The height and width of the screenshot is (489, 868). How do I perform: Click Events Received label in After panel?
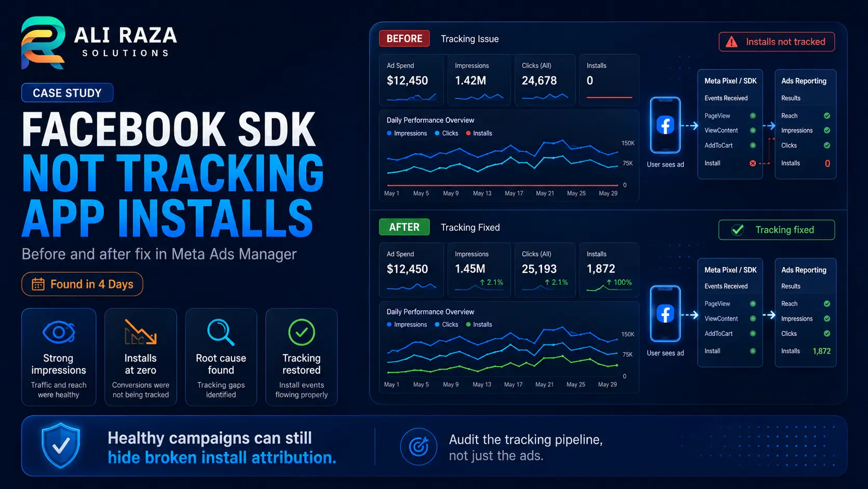(726, 286)
